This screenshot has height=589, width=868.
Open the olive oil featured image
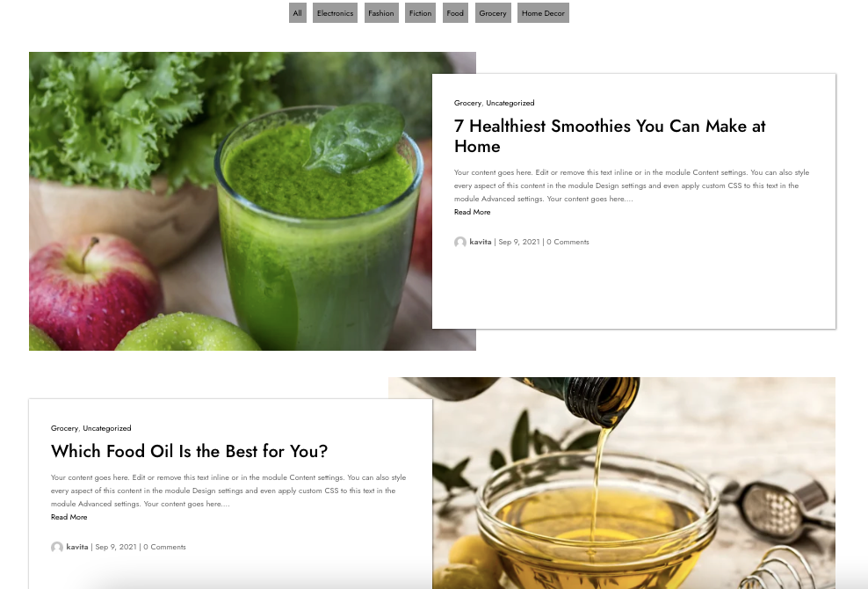point(633,483)
